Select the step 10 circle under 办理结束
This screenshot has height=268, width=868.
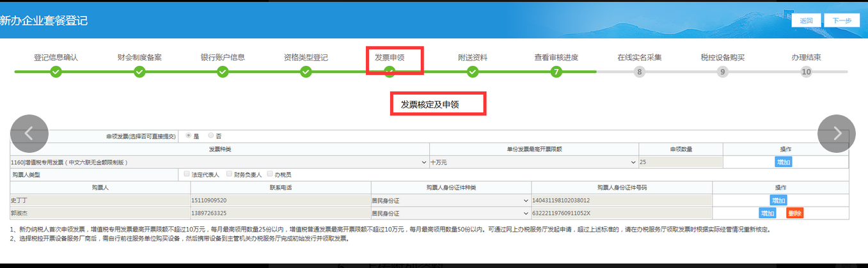point(806,72)
